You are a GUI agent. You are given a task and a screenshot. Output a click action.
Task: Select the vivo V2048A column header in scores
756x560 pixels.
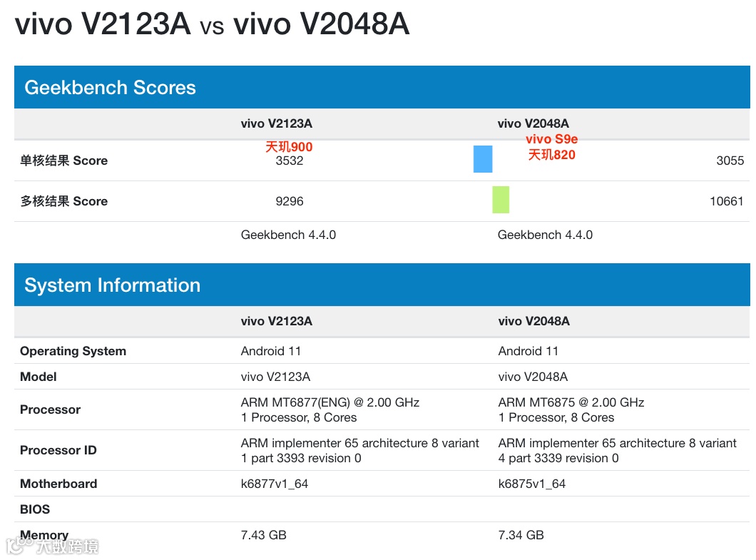point(533,123)
